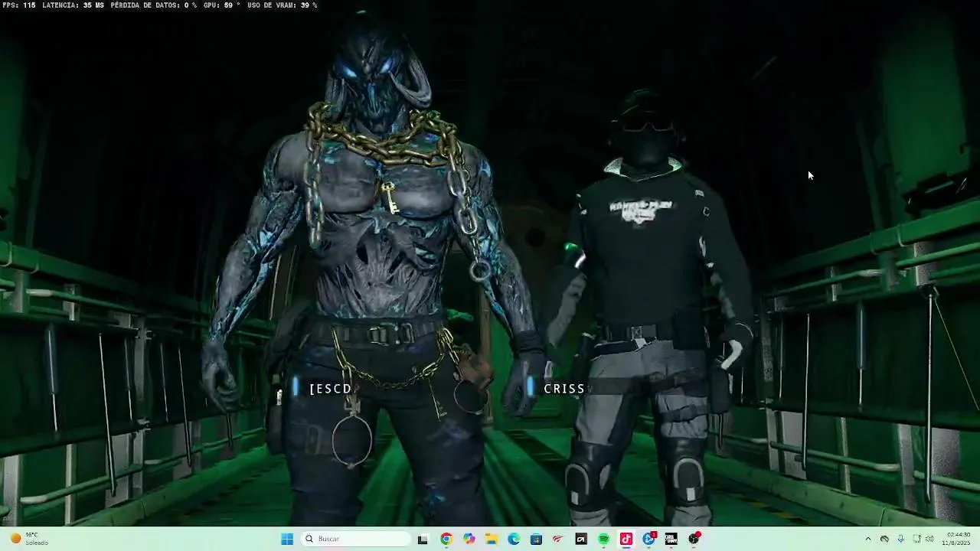Expand hidden system tray icons chevron
This screenshot has width=980, height=551.
867,539
